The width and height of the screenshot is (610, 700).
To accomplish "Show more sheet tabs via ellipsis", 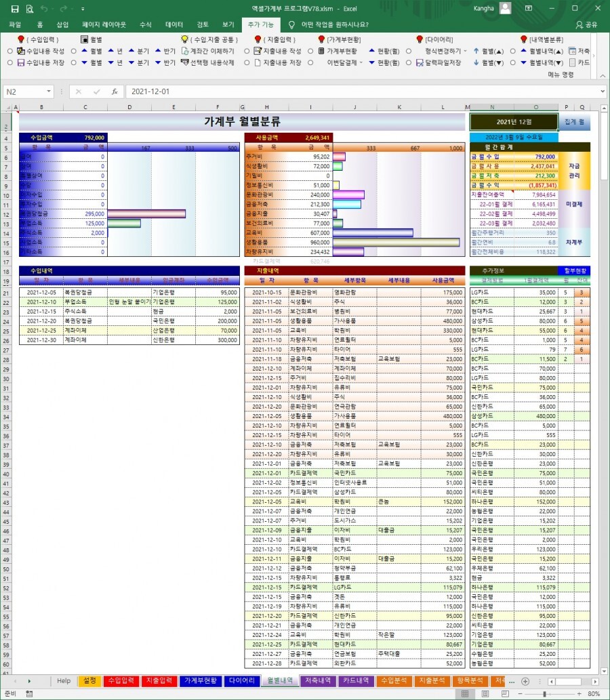I will tap(512, 681).
